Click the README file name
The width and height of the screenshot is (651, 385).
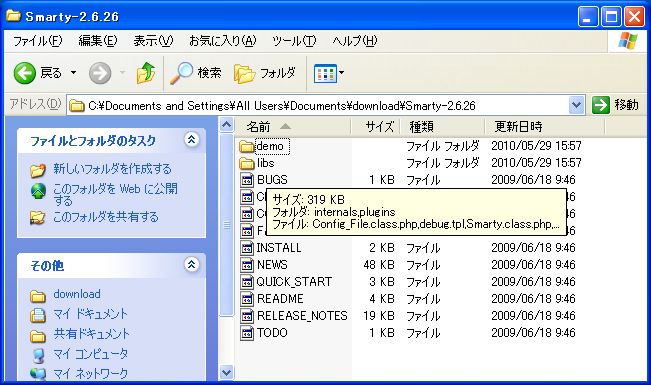[x=280, y=299]
